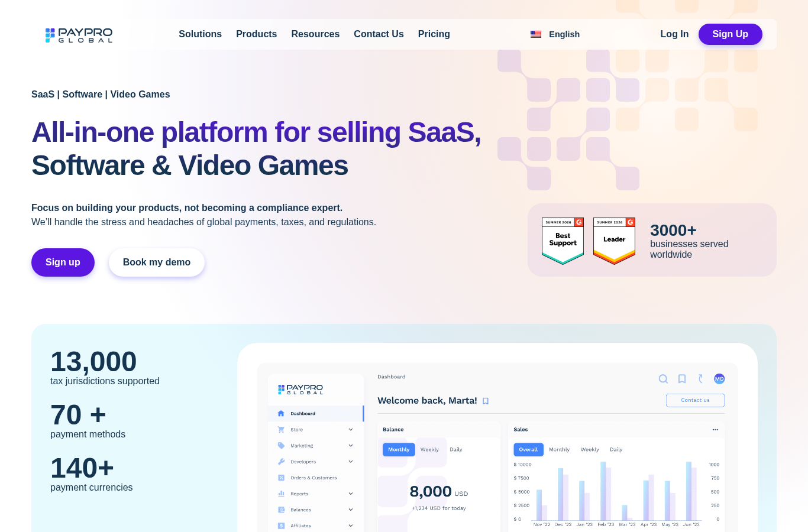This screenshot has width=808, height=532.
Task: Click the wallet icon beside Balances
Action: click(x=281, y=510)
